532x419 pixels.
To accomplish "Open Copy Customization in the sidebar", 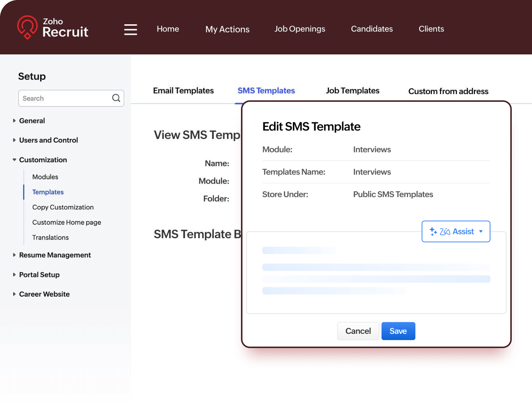I will coord(63,207).
